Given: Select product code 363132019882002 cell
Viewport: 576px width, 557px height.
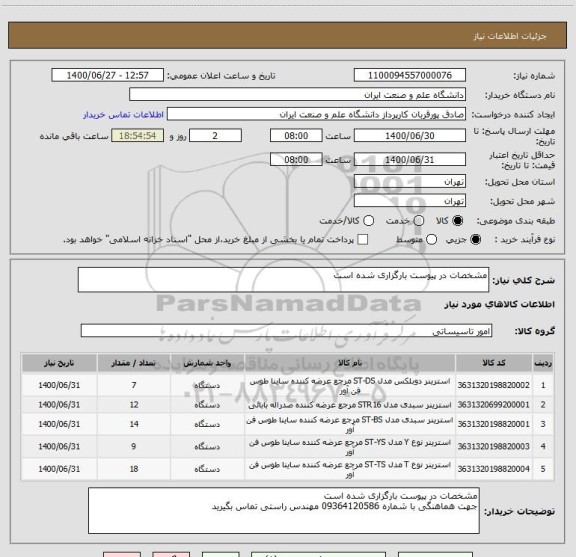Looking at the screenshot, I should coord(494,385).
